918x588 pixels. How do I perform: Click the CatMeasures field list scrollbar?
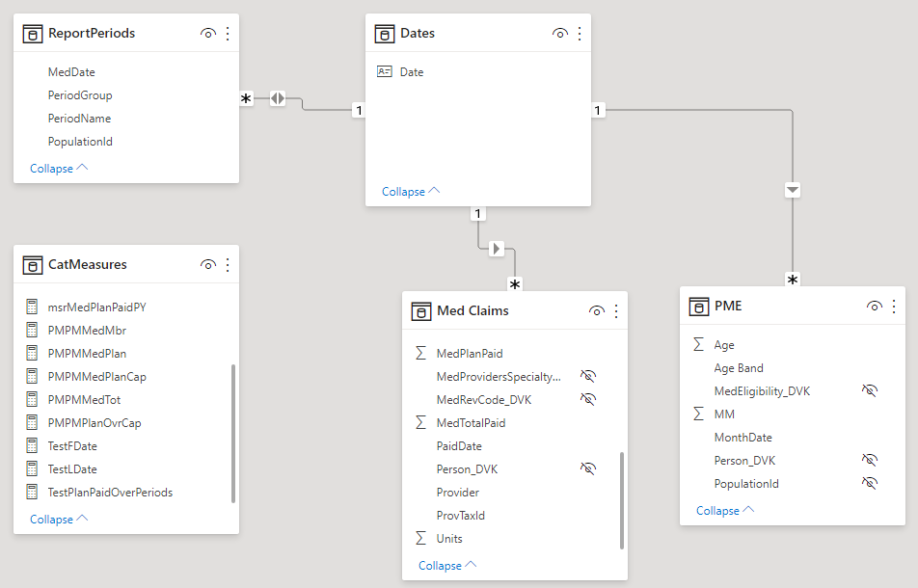coord(233,434)
